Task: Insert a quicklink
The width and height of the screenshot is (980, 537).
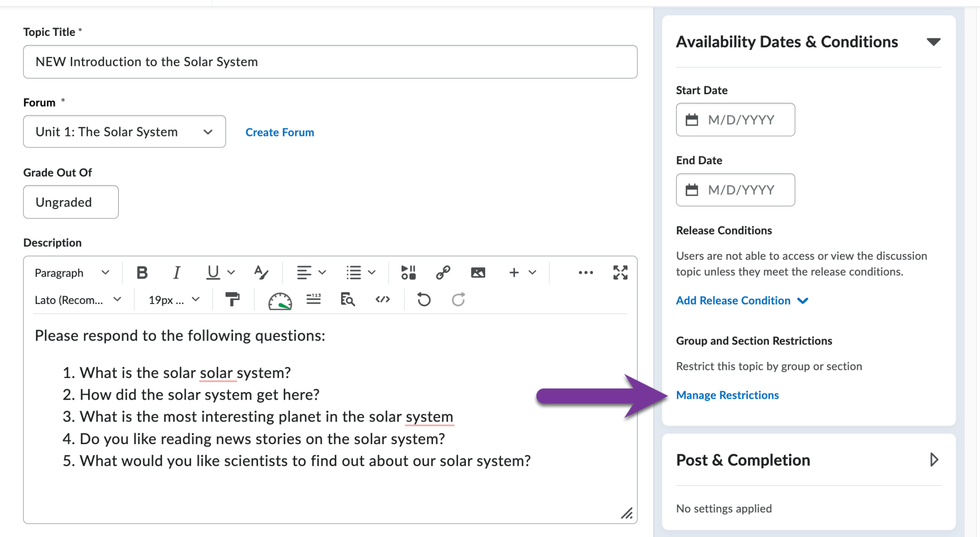Action: pos(443,272)
